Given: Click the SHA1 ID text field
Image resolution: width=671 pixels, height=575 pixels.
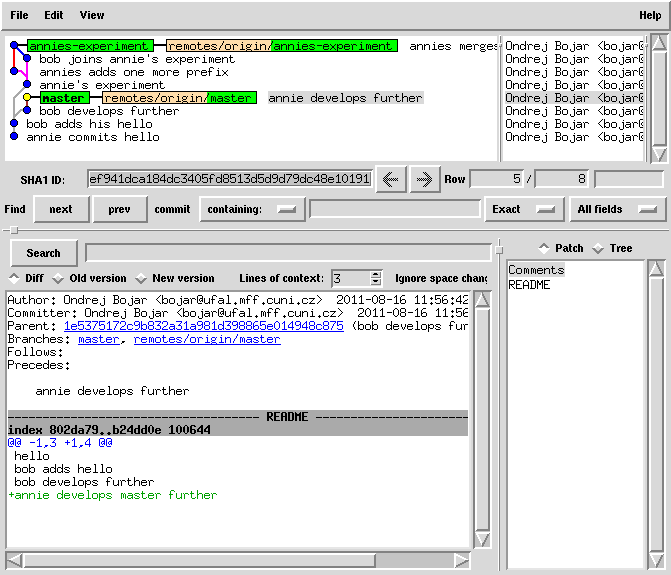Looking at the screenshot, I should click(x=229, y=179).
